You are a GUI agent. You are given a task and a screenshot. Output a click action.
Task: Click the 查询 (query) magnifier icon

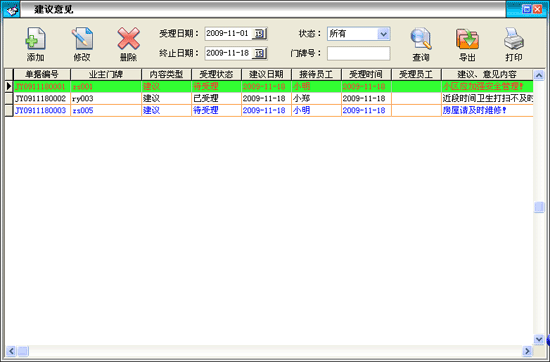(x=421, y=39)
